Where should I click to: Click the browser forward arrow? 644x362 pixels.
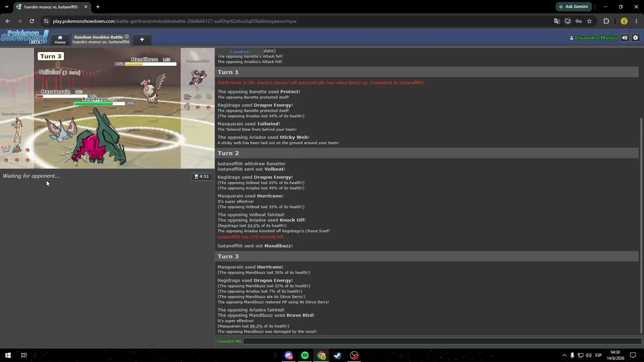click(20, 21)
